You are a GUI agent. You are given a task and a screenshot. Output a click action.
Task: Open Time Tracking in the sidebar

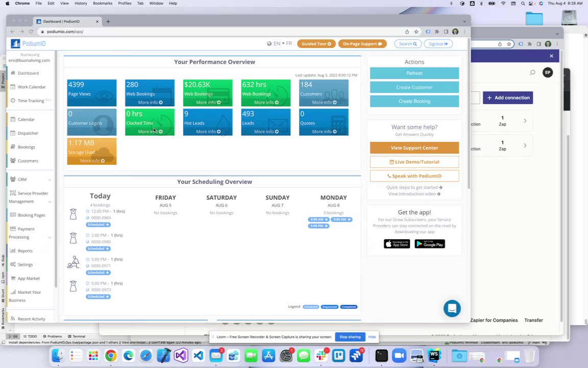(x=31, y=101)
